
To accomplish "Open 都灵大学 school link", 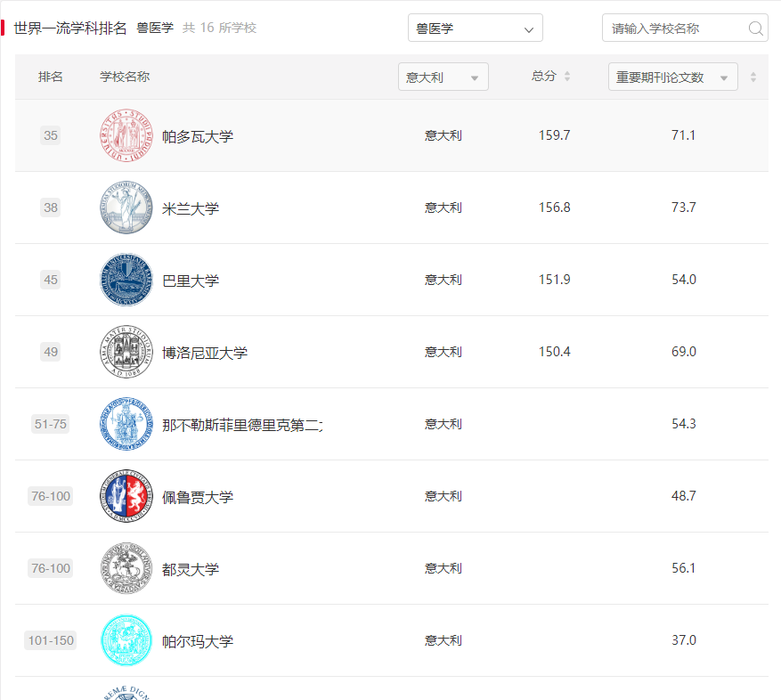I will (x=191, y=569).
